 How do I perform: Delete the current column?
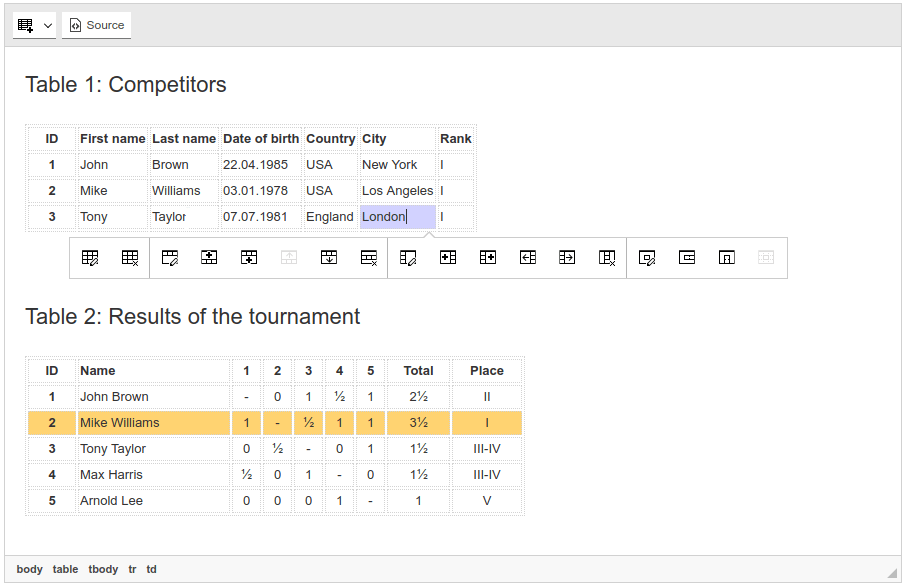(607, 257)
